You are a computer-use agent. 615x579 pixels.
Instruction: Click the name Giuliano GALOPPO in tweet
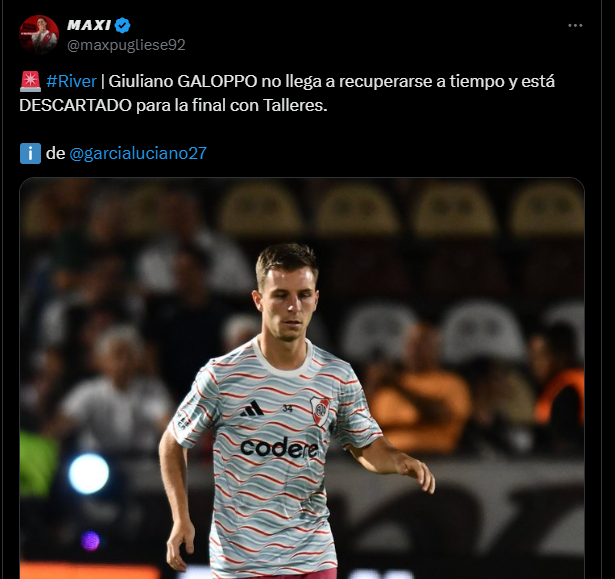coord(183,82)
